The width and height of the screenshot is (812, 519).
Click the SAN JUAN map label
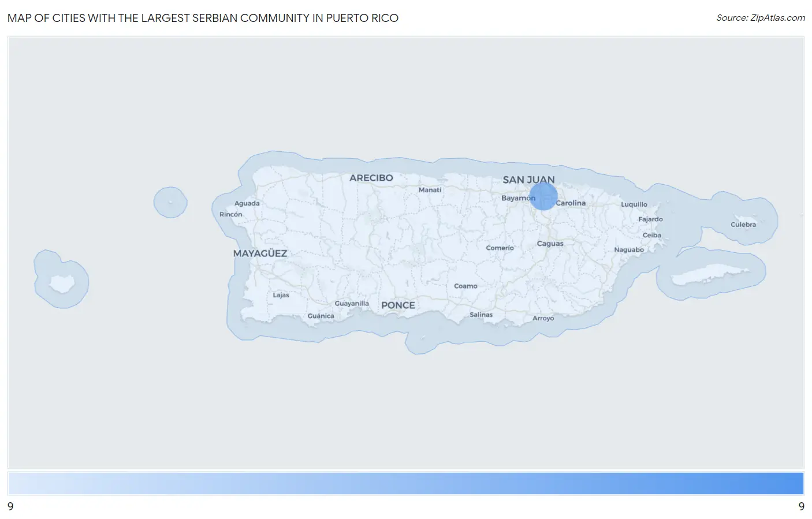(x=528, y=180)
